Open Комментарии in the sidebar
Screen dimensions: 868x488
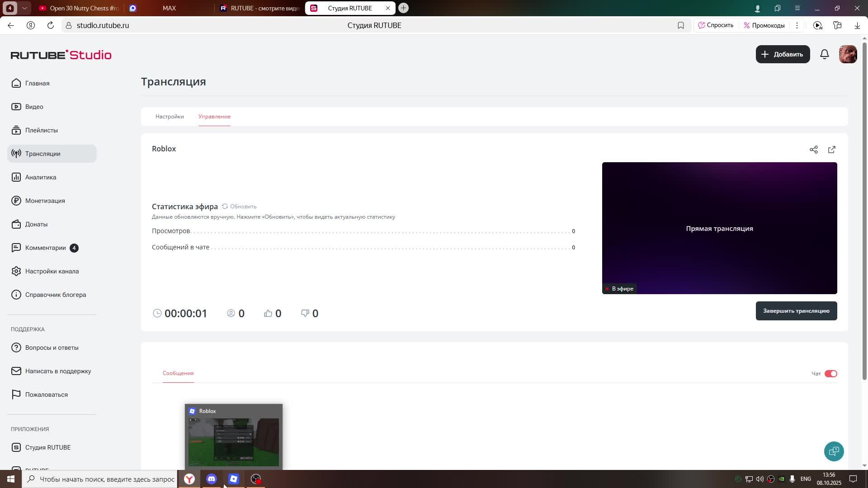pyautogui.click(x=45, y=248)
